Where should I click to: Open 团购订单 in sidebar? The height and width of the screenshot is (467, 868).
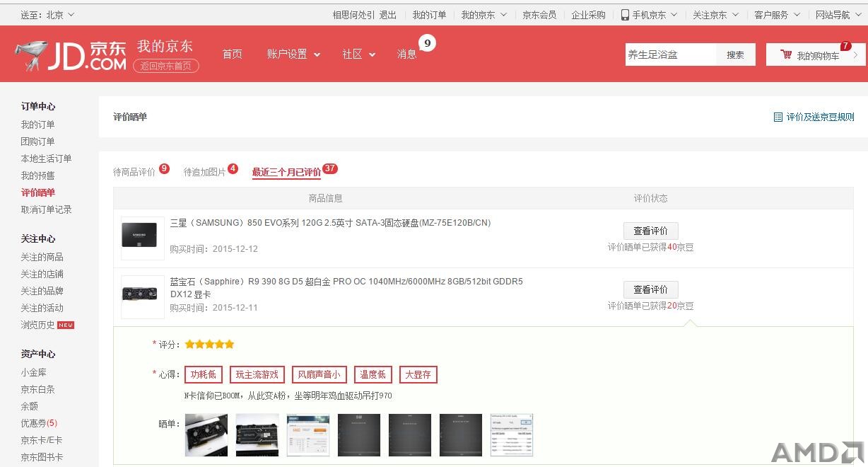click(x=37, y=142)
